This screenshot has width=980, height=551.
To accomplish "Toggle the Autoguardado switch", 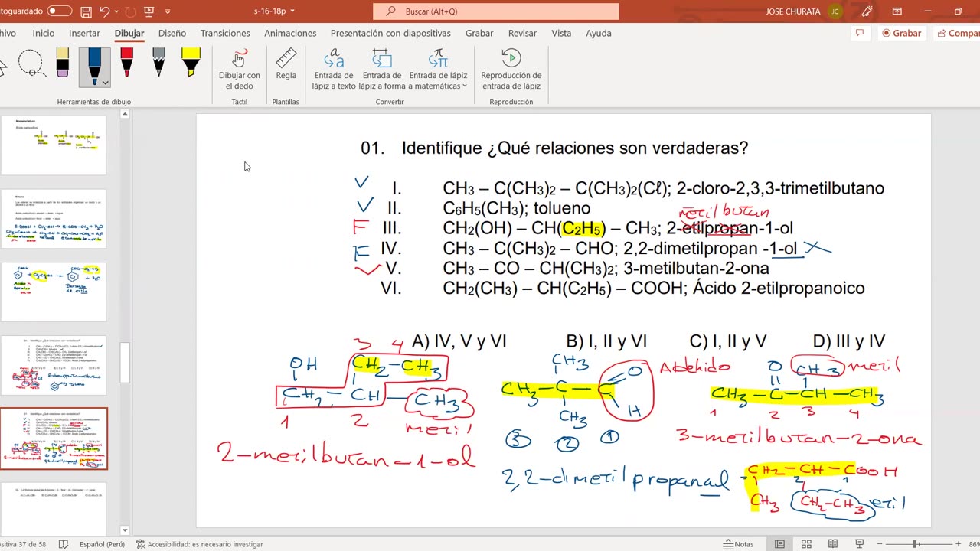I will coord(60,11).
